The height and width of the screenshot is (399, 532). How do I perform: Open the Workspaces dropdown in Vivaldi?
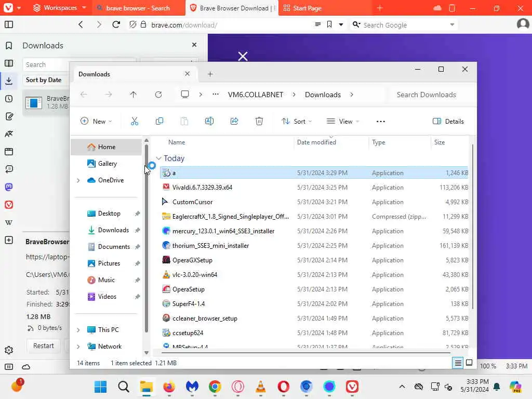(60, 8)
